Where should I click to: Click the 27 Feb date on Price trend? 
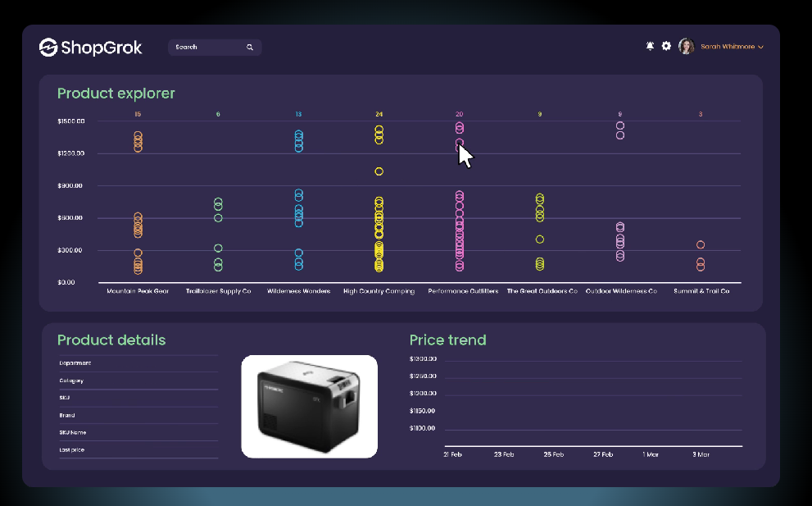(603, 454)
